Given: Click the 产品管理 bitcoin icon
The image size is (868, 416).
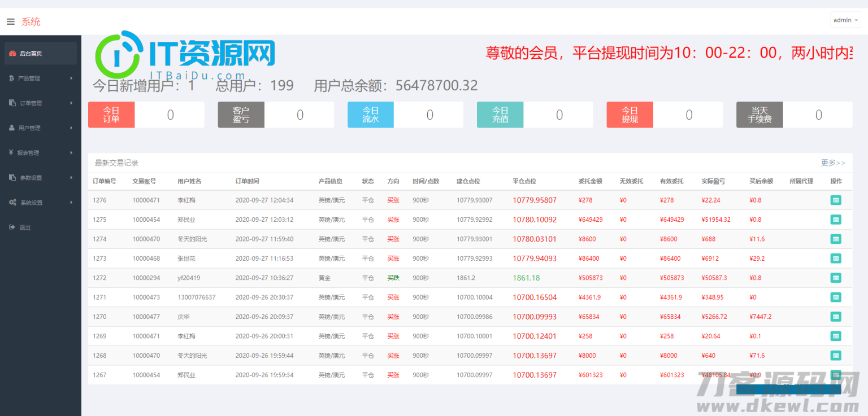Looking at the screenshot, I should point(12,78).
